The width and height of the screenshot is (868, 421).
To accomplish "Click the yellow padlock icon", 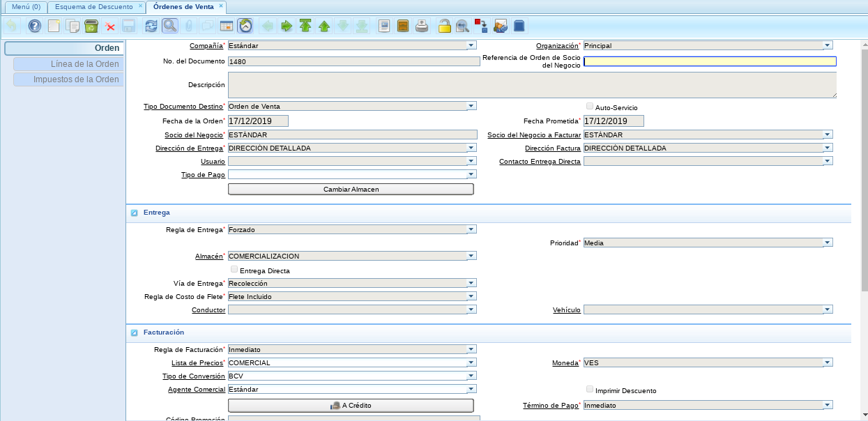I will (443, 26).
